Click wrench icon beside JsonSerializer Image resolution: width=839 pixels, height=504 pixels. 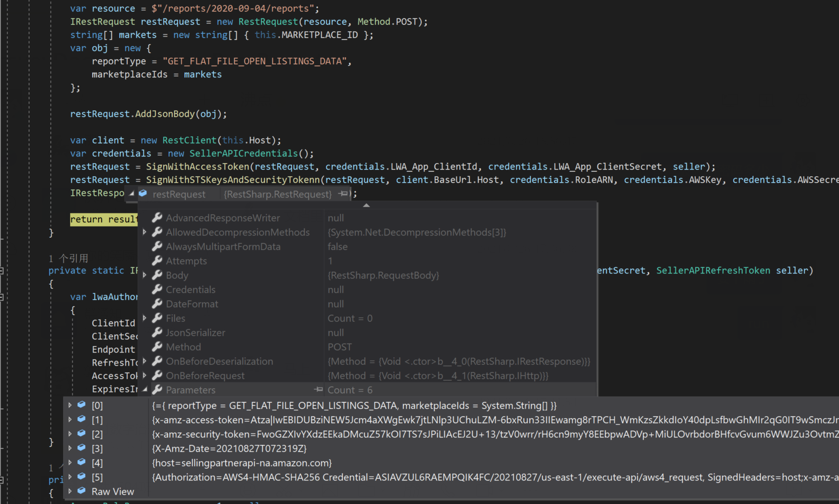pos(157,333)
